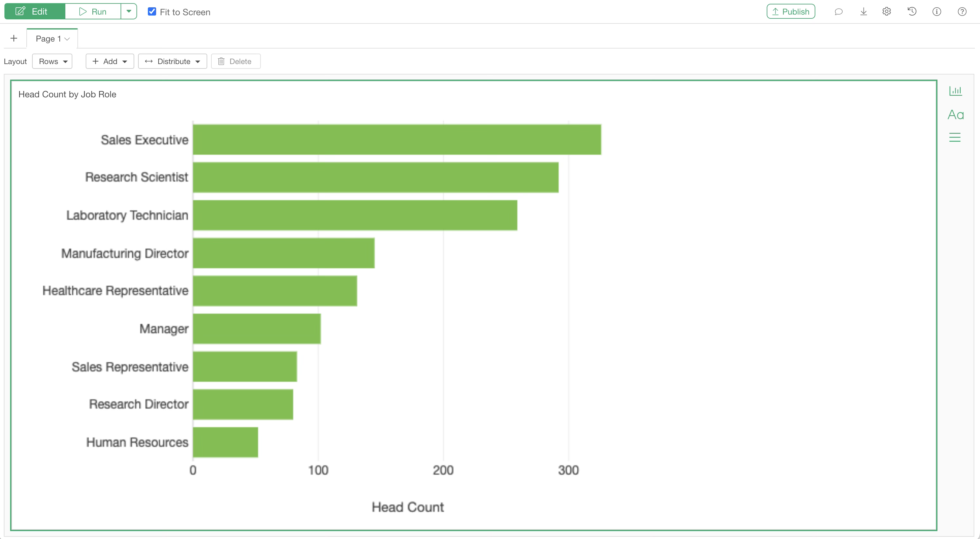
Task: Select the Aa text icon in sidebar
Action: [956, 114]
